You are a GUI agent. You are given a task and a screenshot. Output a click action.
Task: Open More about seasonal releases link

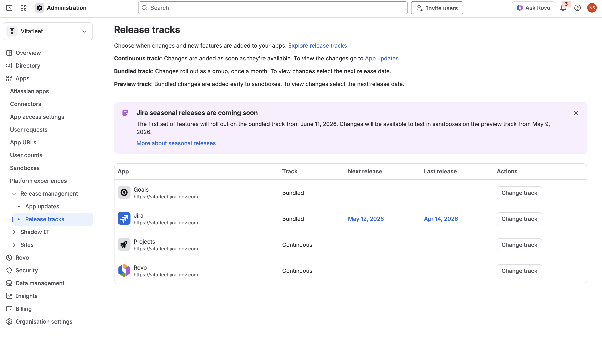tap(176, 143)
